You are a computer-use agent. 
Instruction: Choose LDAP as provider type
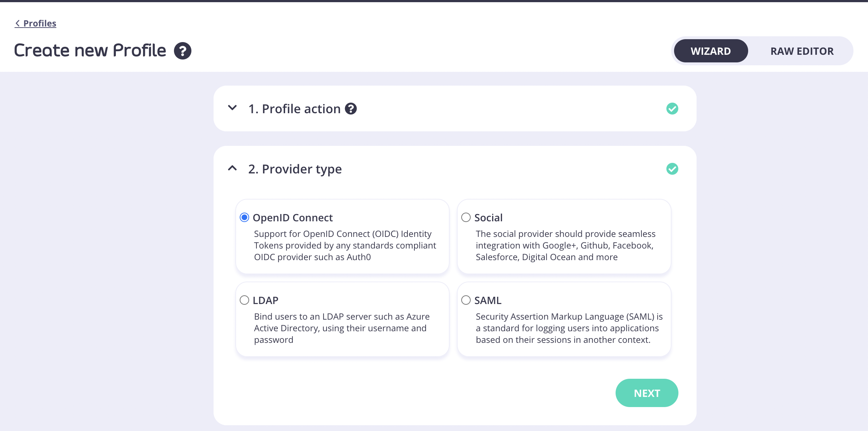pos(244,300)
